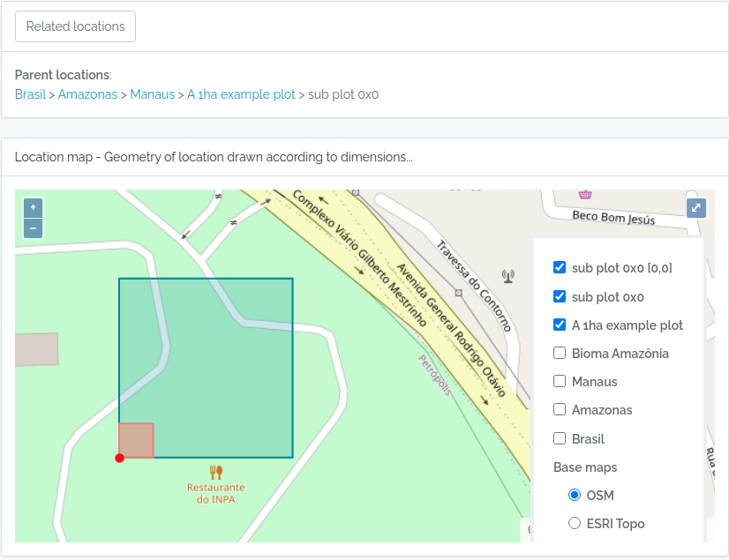The width and height of the screenshot is (729, 560).
Task: Select the ESRI Topo base map
Action: (575, 523)
